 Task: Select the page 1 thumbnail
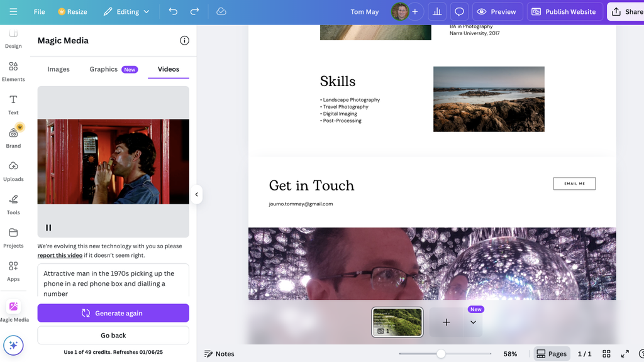[x=397, y=322]
